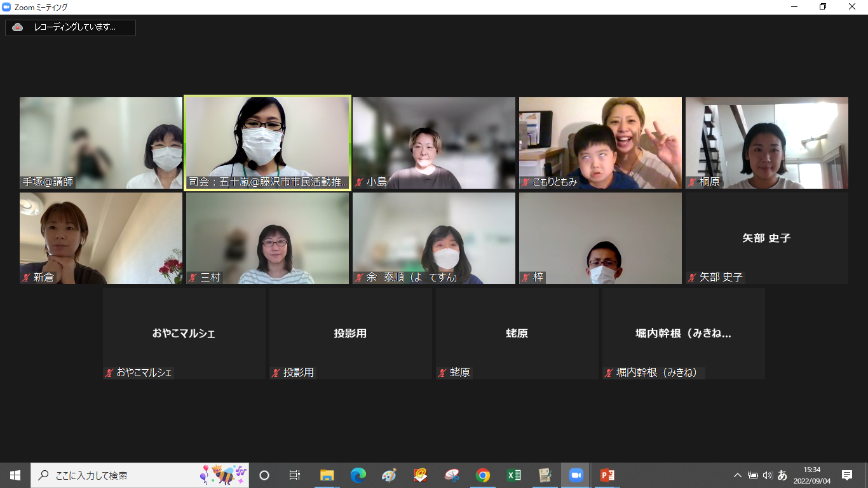Click the recording cloud icon
Viewport: 868px width, 488px height.
click(x=18, y=27)
